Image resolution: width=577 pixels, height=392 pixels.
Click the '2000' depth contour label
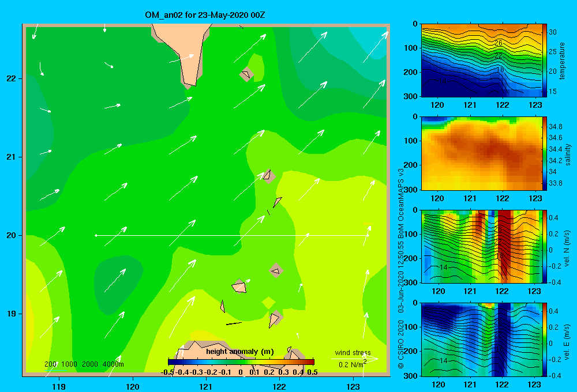(x=90, y=364)
